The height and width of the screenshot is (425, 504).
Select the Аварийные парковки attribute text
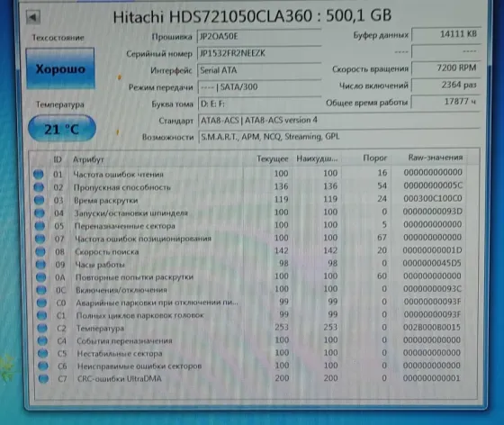157,303
